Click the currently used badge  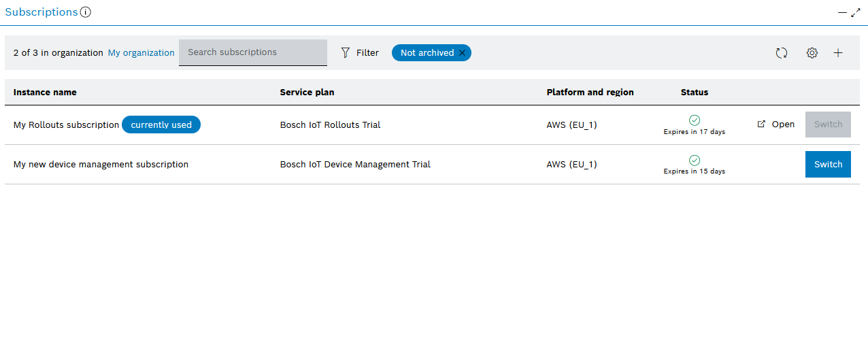(161, 125)
